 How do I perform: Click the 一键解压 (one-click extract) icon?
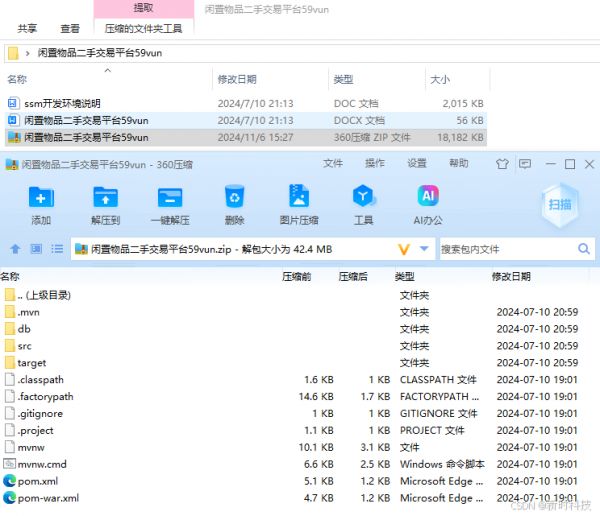170,197
